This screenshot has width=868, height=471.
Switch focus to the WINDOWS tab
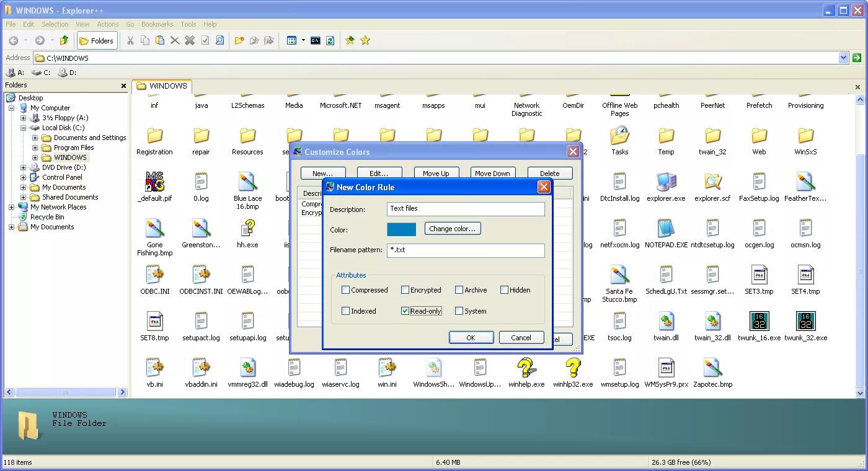click(162, 86)
